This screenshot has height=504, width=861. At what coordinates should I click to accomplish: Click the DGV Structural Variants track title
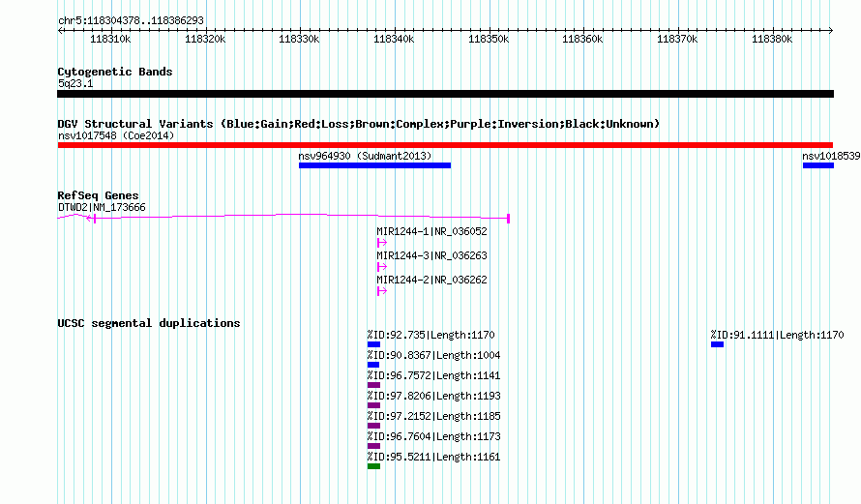coord(358,124)
